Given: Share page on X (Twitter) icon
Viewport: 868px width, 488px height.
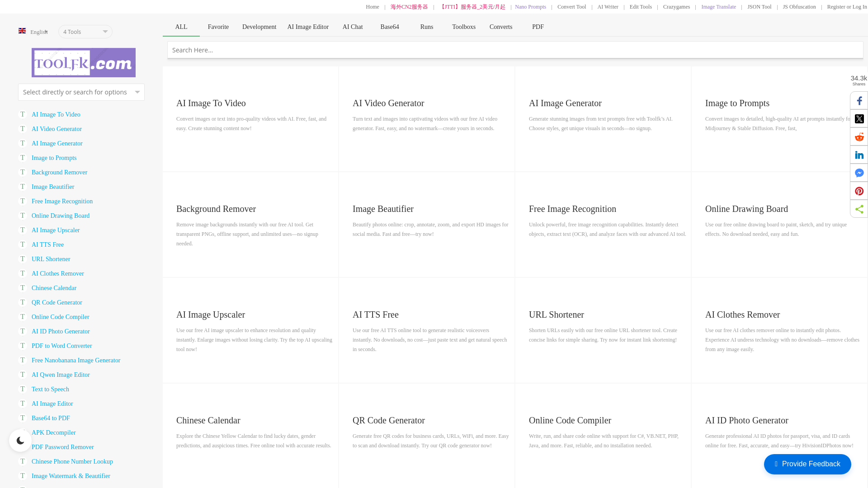Looking at the screenshot, I should [859, 119].
